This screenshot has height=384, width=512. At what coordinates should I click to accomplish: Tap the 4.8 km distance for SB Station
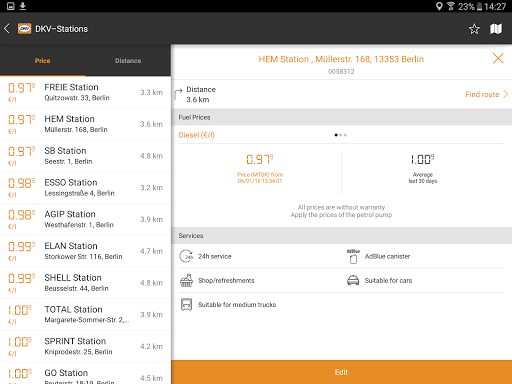(151, 156)
